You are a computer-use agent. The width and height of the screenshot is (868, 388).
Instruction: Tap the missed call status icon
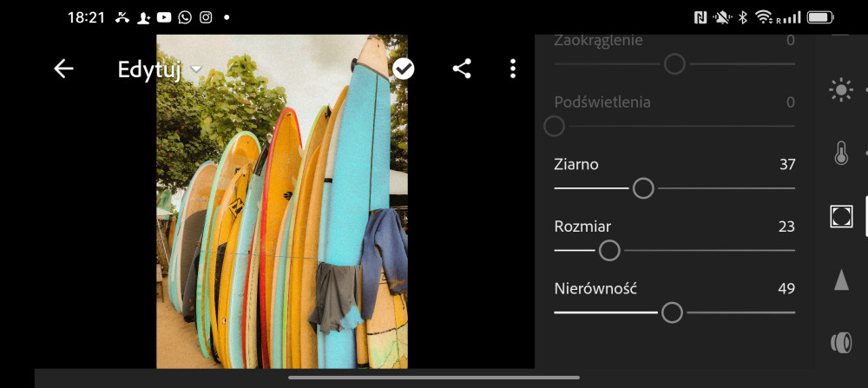122,17
